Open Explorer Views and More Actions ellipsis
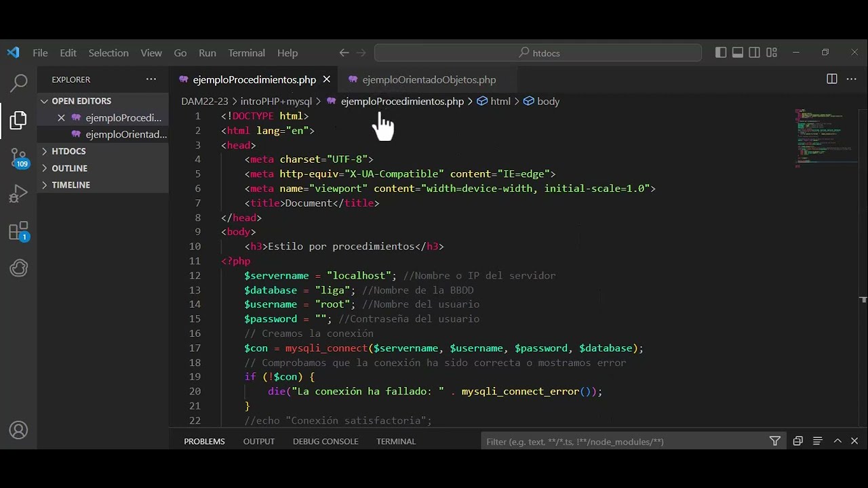This screenshot has height=488, width=868. (x=151, y=79)
